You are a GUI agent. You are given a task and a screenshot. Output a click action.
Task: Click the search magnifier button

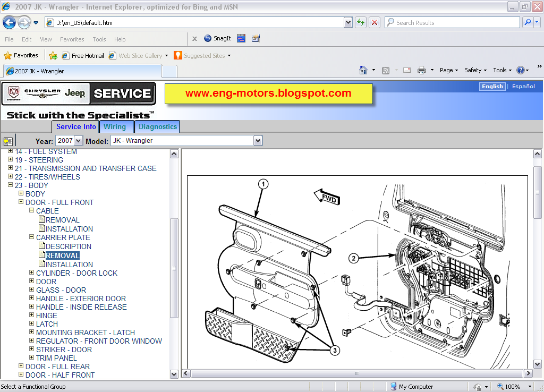pyautogui.click(x=528, y=22)
